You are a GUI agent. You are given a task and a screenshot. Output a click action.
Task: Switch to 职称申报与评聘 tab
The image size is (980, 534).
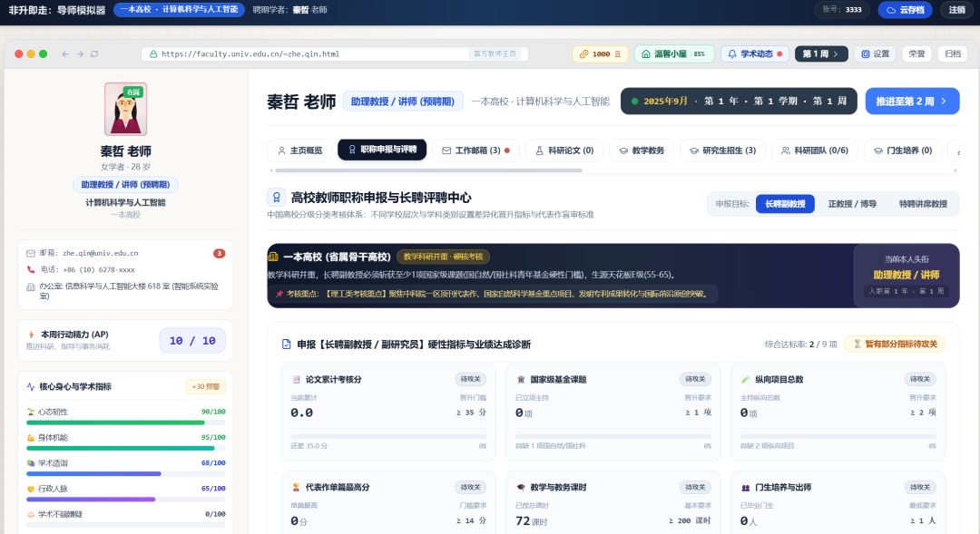point(382,150)
